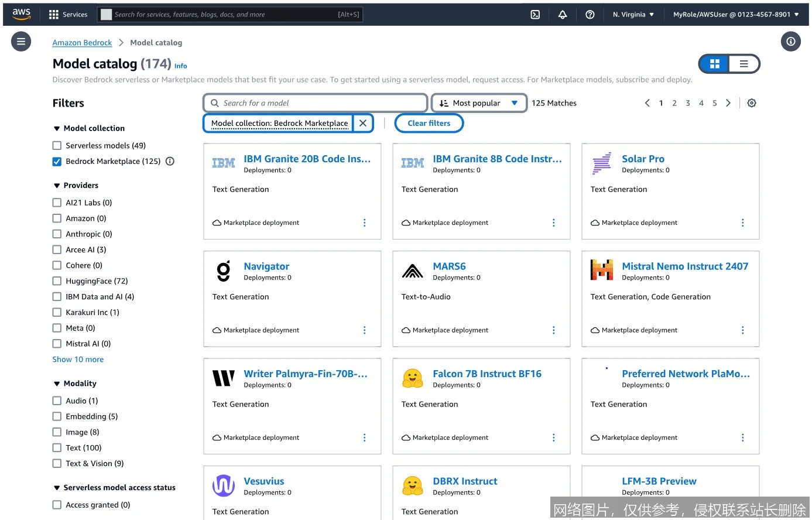Open the Vesuvius model link
812x520 pixels.
tap(263, 481)
